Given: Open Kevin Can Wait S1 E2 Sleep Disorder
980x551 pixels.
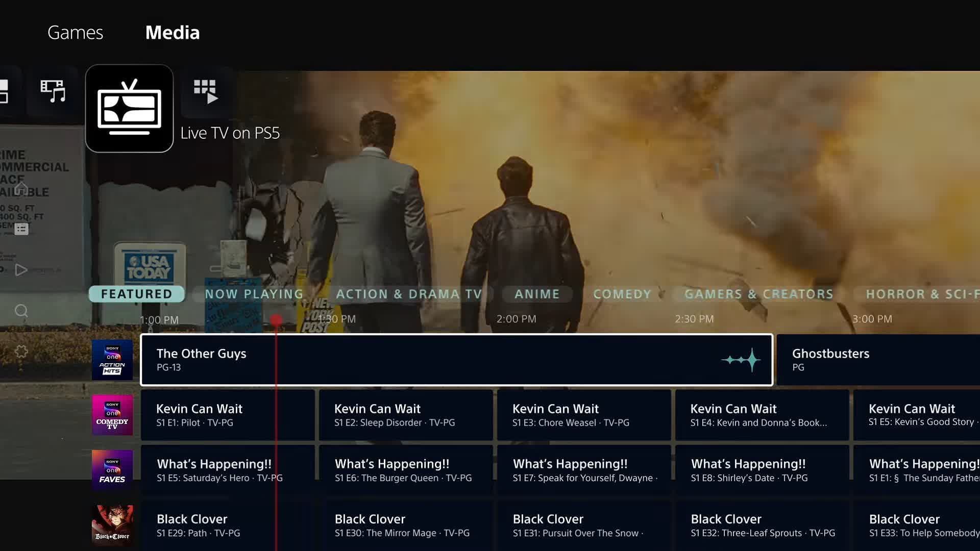Looking at the screenshot, I should [x=406, y=415].
